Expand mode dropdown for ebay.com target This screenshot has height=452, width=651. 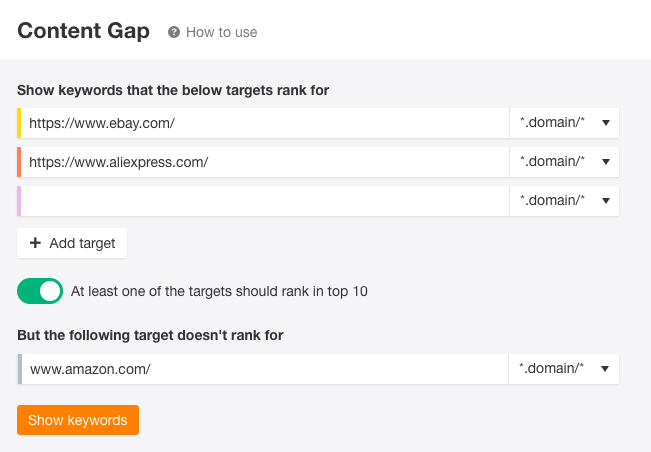[564, 123]
